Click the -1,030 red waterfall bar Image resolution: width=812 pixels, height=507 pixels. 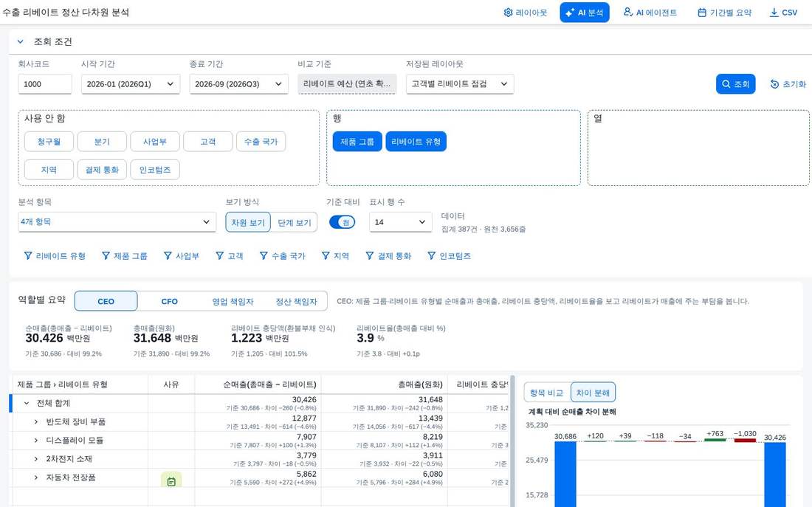tap(745, 440)
